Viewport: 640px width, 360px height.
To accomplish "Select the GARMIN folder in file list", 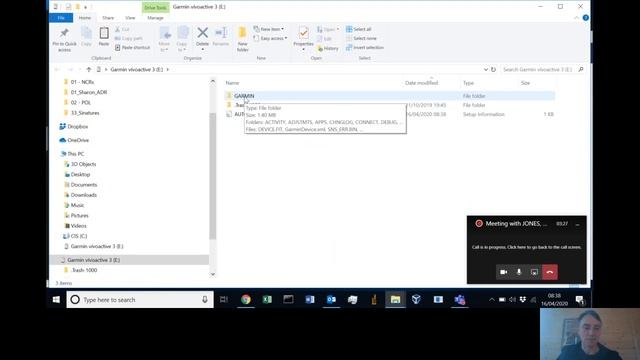I will pyautogui.click(x=244, y=96).
